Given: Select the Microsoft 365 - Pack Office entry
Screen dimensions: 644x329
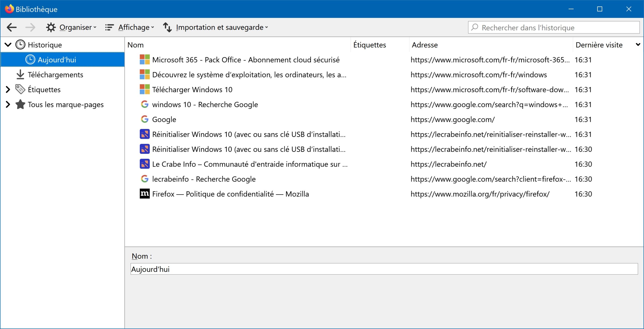Looking at the screenshot, I should 246,60.
